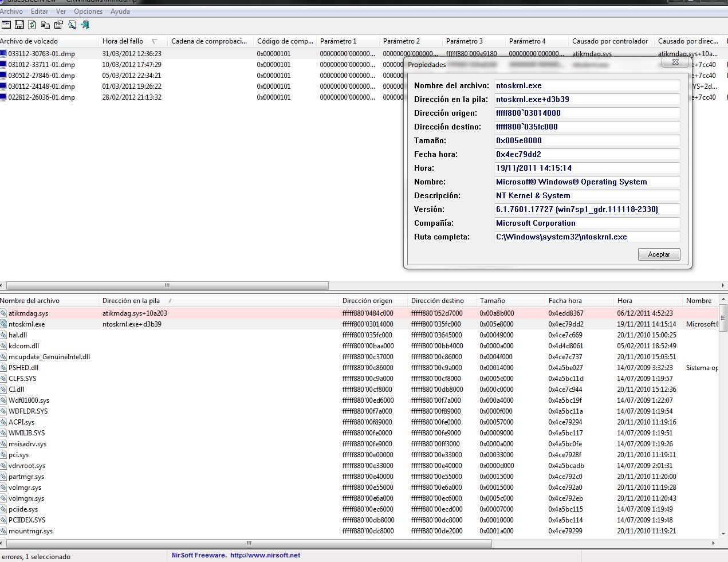
Task: Open the Opciones menu
Action: coord(88,11)
